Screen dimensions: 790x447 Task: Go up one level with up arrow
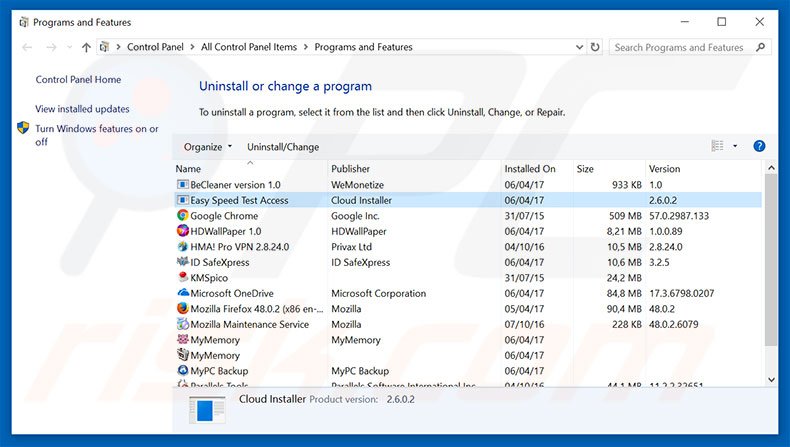pyautogui.click(x=87, y=47)
